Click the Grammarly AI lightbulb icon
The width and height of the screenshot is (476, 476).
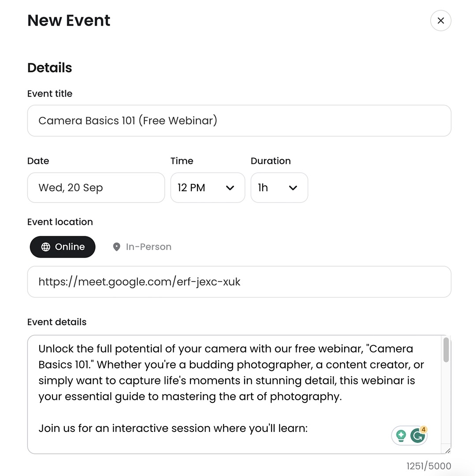tap(402, 435)
